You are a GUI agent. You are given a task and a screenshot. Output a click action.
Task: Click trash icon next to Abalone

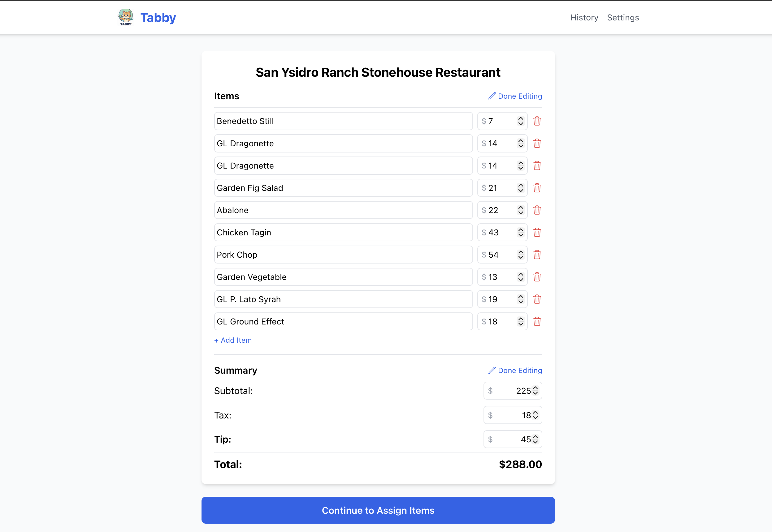pyautogui.click(x=537, y=210)
